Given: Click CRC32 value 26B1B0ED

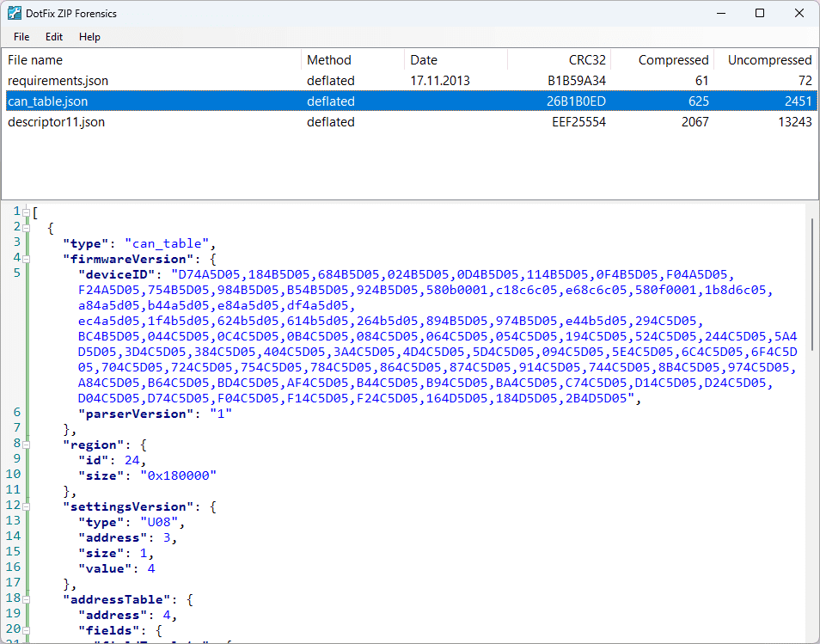Looking at the screenshot, I should (x=576, y=101).
